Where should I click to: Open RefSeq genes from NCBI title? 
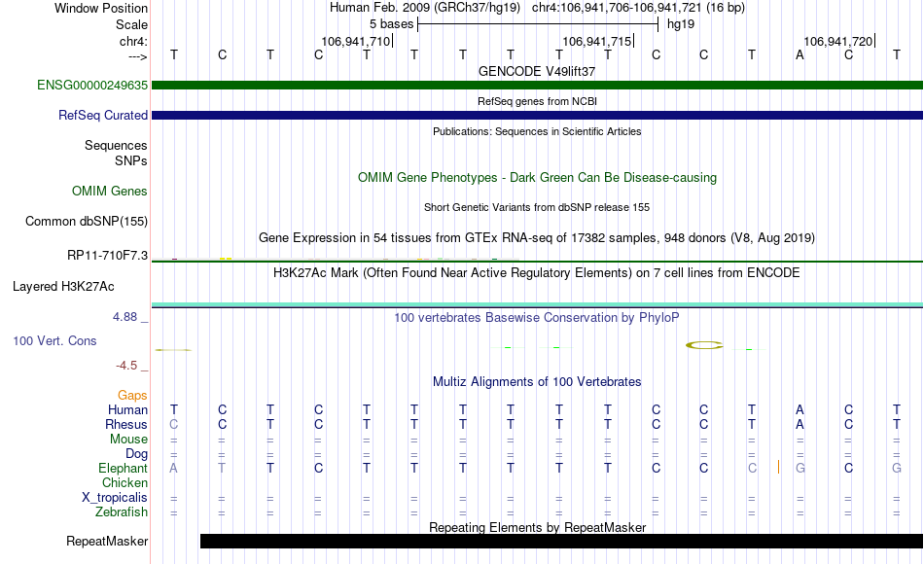click(537, 101)
